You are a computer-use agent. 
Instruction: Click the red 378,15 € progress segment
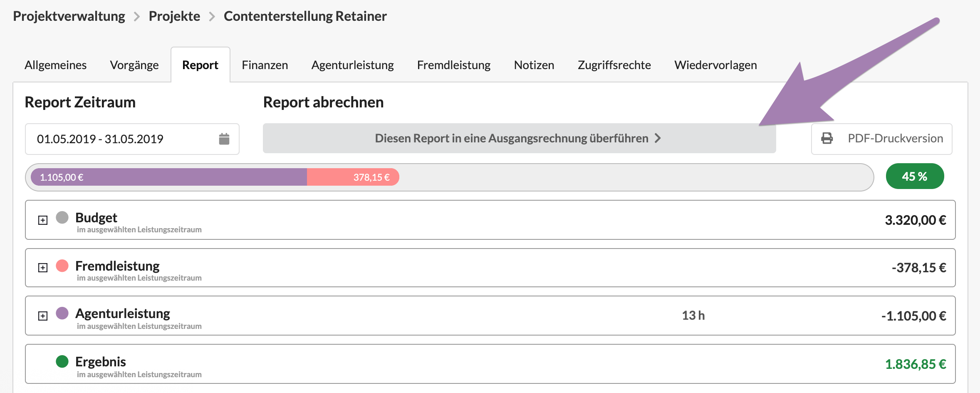point(353,177)
